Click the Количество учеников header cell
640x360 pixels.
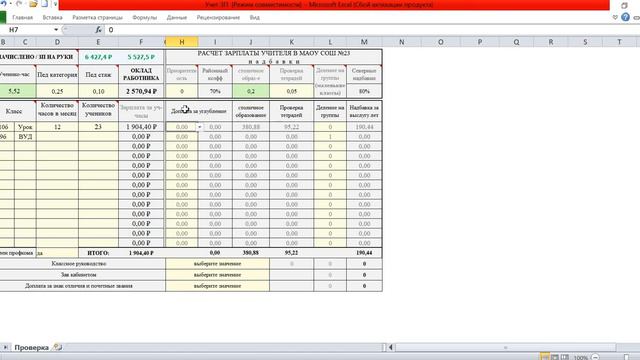(x=98, y=110)
